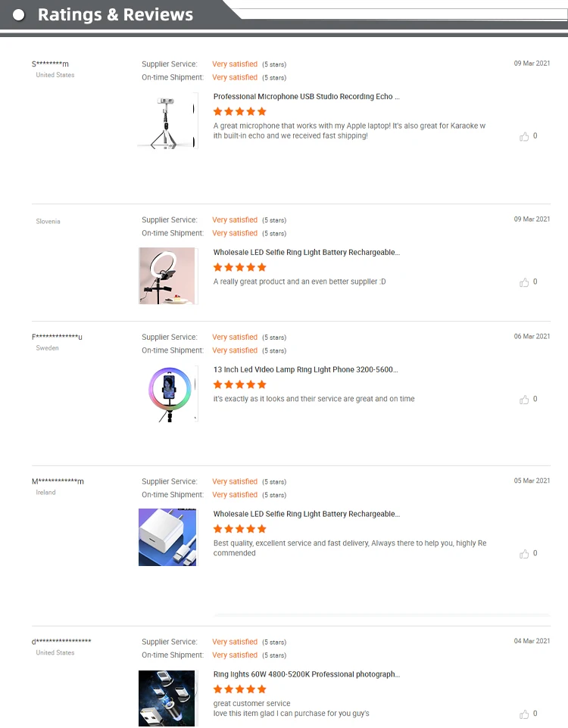
Task: Click reviewer name S********m
Action: pyautogui.click(x=50, y=64)
